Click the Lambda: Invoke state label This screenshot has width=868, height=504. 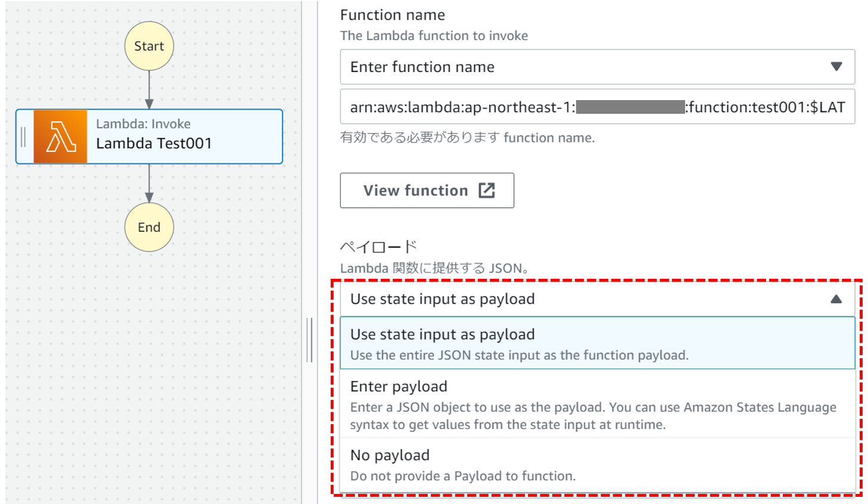[x=143, y=124]
